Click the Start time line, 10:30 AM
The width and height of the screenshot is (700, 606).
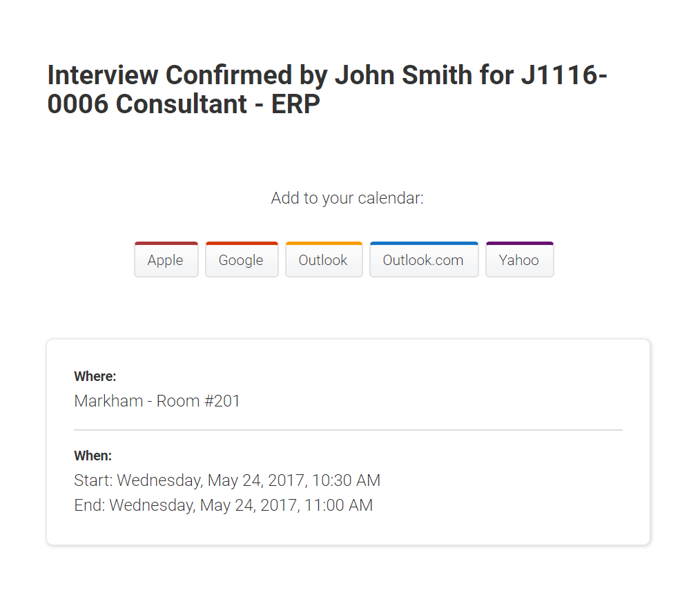[x=227, y=480]
